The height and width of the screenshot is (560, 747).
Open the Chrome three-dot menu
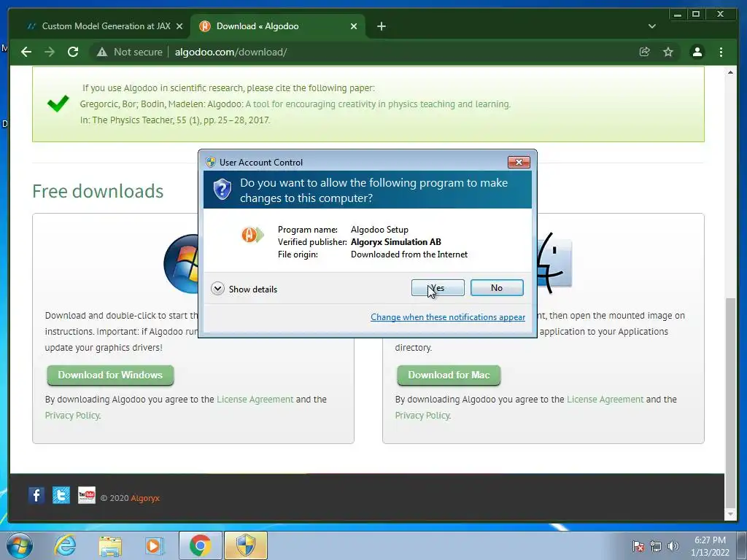721,52
